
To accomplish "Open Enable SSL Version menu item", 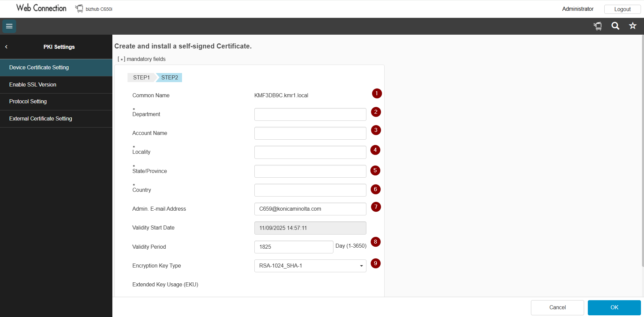I will [56, 85].
